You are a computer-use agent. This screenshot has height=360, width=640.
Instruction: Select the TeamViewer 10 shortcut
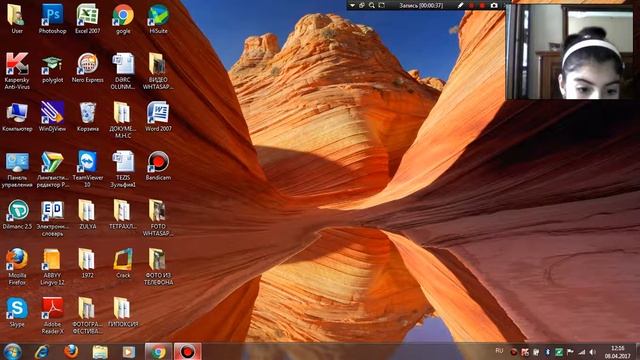(87, 169)
